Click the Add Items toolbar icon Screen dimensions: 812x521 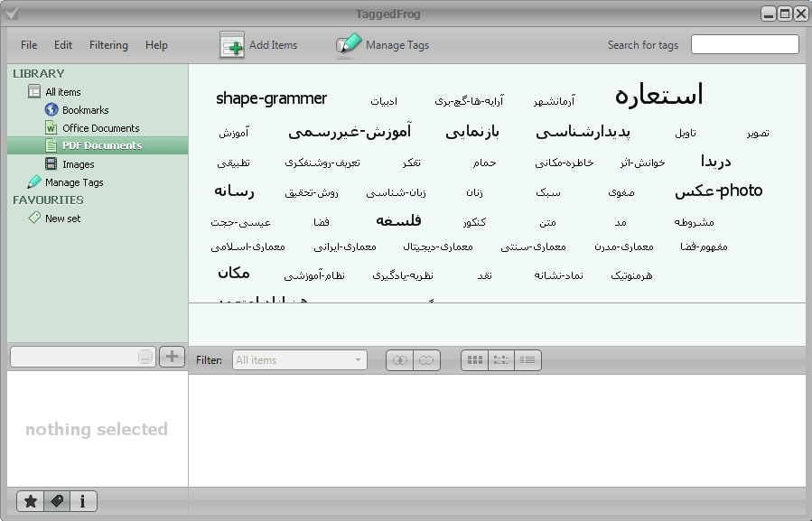pos(233,45)
